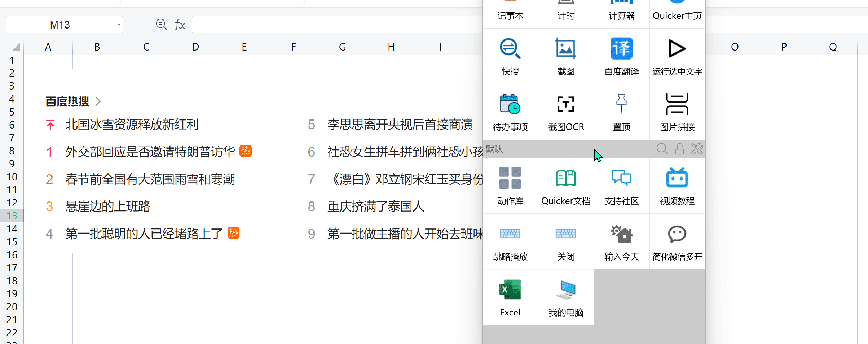Open headline 第一批做主播的人

(x=405, y=234)
